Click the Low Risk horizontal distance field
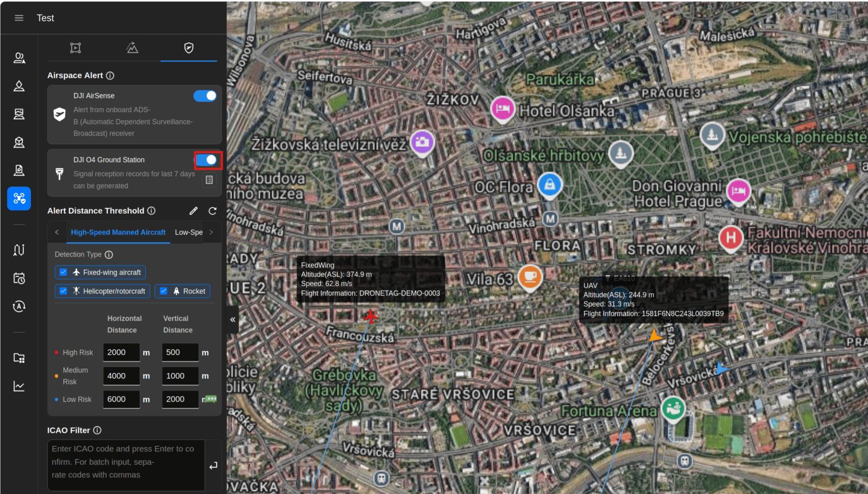Viewport: 868px width, 494px height. click(122, 399)
